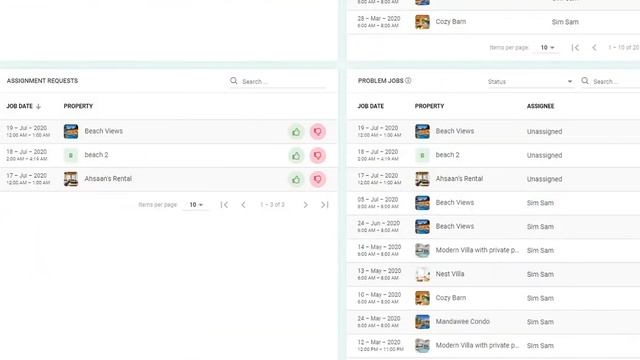Viewport: 640px width, 360px height.
Task: Go to last page of Assignment Requests
Action: point(324,204)
